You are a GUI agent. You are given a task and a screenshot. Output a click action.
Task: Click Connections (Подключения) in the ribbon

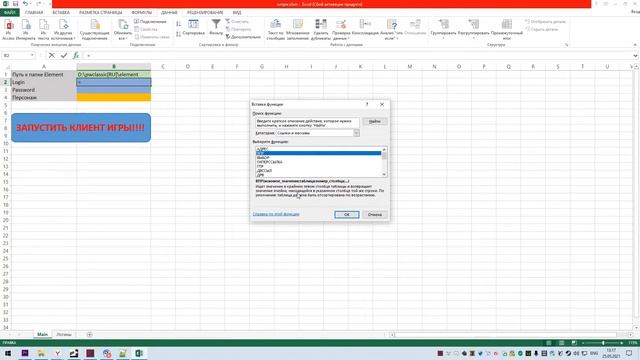click(x=150, y=22)
